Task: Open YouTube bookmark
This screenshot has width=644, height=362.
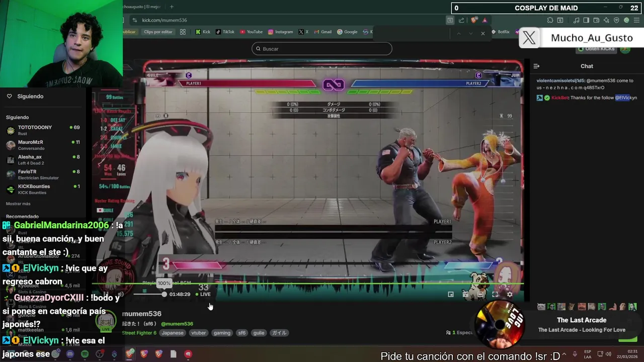Action: 251,32
